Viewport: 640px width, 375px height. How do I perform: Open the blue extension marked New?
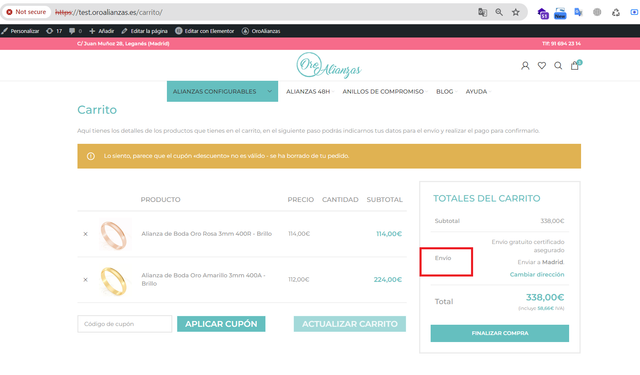(560, 13)
